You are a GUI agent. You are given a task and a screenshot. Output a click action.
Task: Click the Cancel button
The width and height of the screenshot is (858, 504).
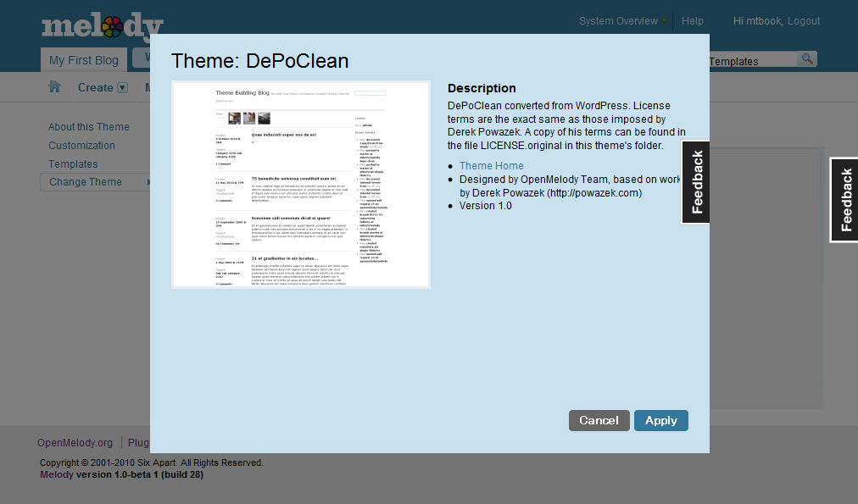(x=599, y=420)
